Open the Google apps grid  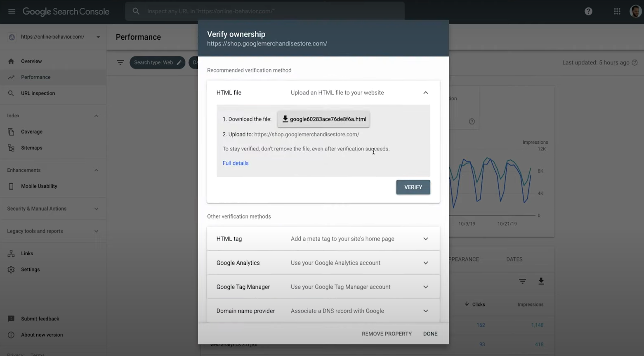point(617,12)
